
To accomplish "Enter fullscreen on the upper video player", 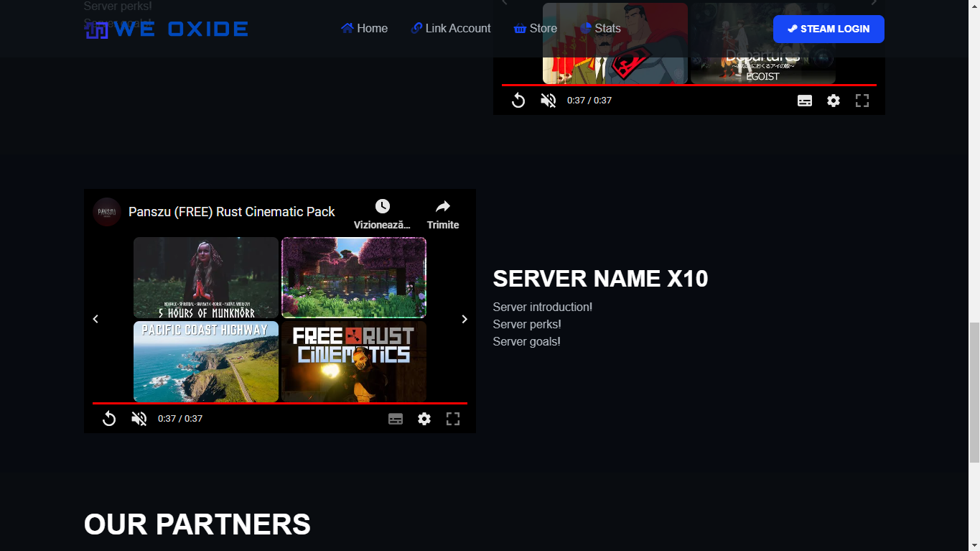I will [862, 101].
